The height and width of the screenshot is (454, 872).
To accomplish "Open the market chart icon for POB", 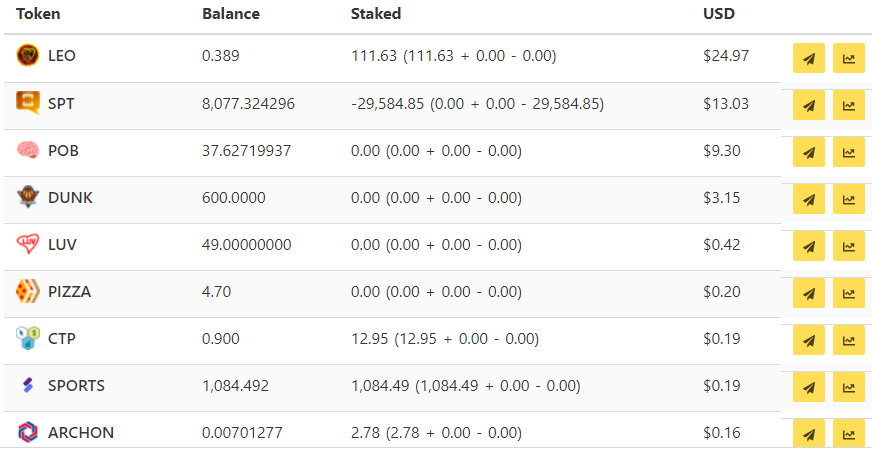I will coord(849,152).
